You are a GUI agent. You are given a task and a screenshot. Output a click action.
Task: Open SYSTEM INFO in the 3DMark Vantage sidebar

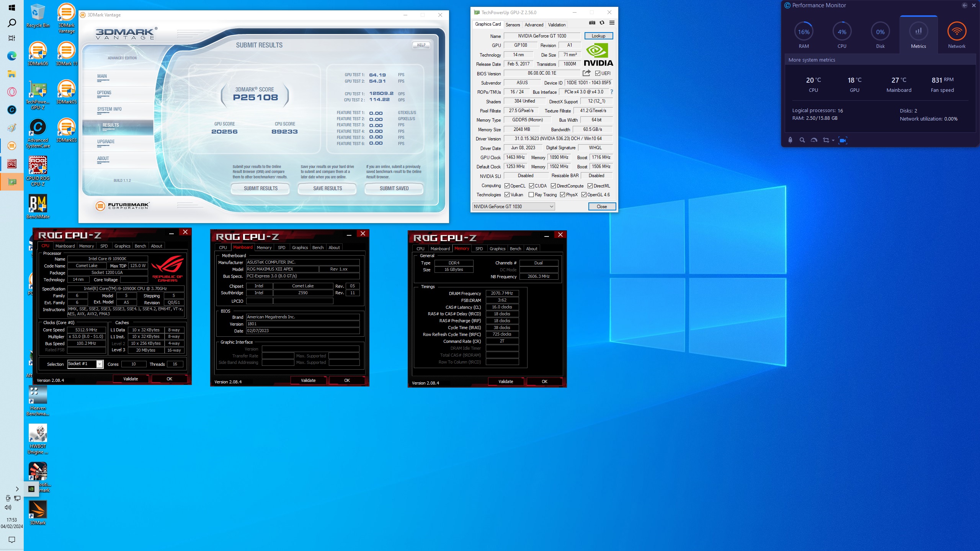109,109
